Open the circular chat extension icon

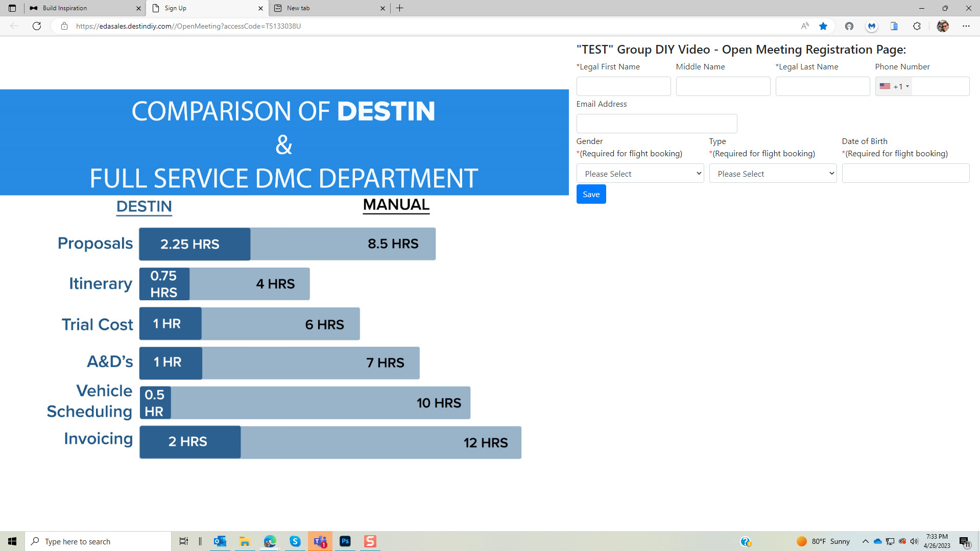click(x=849, y=26)
